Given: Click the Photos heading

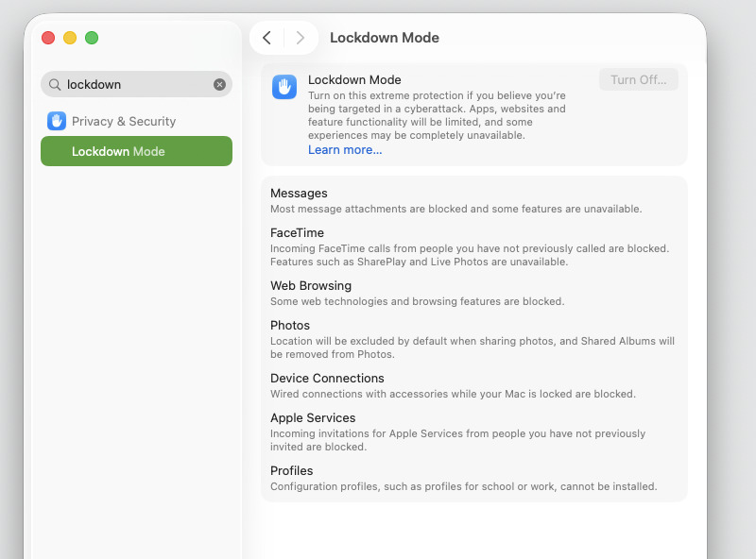Looking at the screenshot, I should point(290,325).
